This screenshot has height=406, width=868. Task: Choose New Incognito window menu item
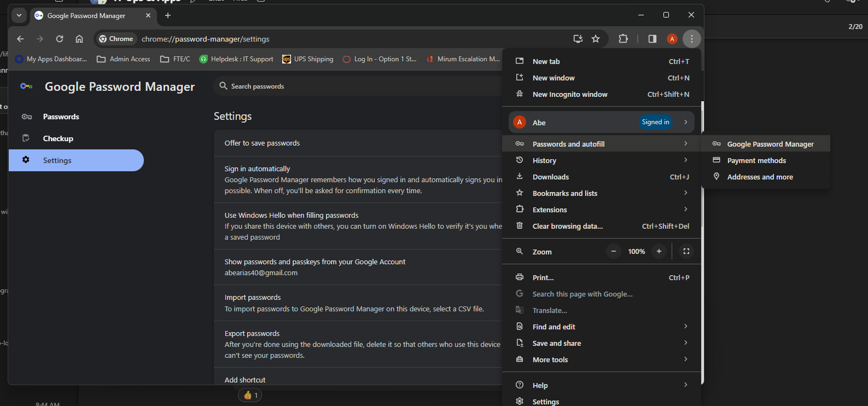coord(602,94)
